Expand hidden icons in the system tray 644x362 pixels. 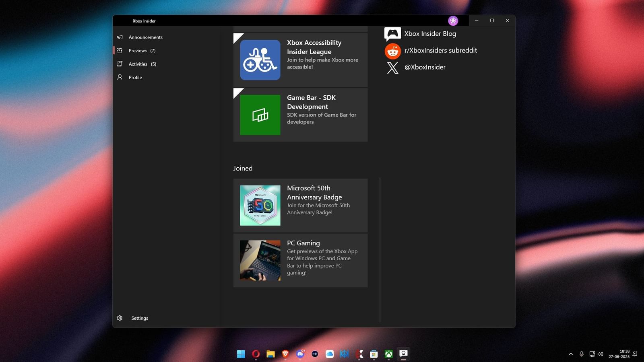coord(571,354)
